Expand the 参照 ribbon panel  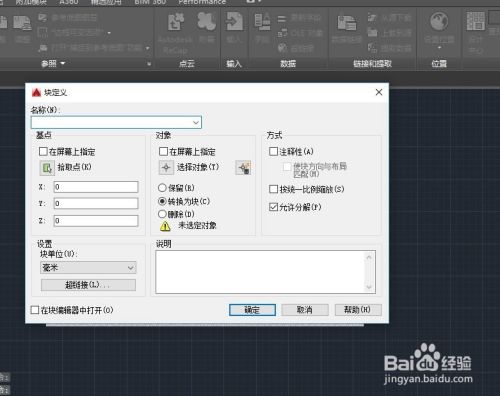click(x=52, y=63)
